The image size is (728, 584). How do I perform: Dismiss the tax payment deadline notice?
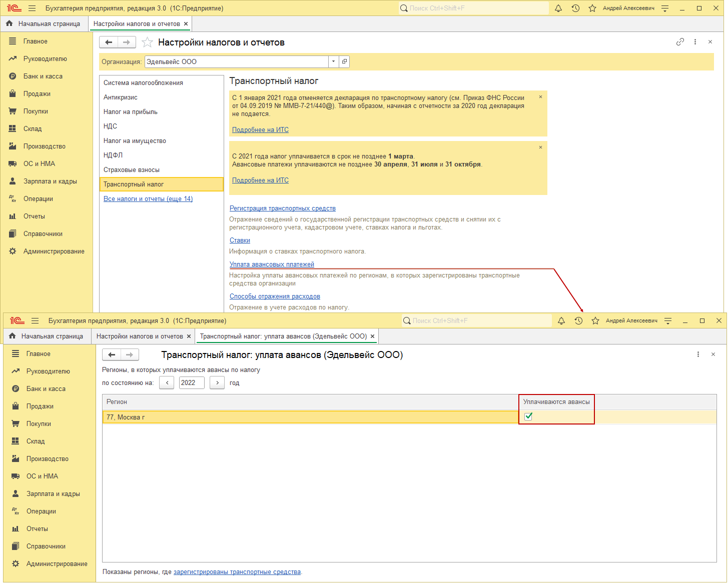540,147
